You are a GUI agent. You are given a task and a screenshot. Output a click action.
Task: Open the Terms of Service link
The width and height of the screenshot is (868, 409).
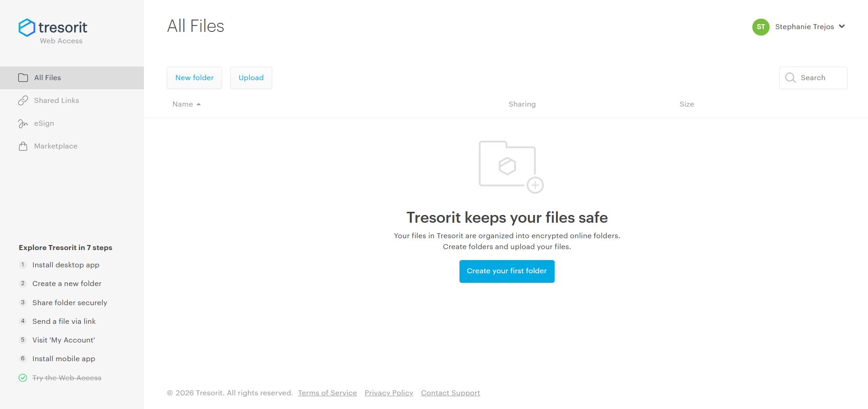327,393
